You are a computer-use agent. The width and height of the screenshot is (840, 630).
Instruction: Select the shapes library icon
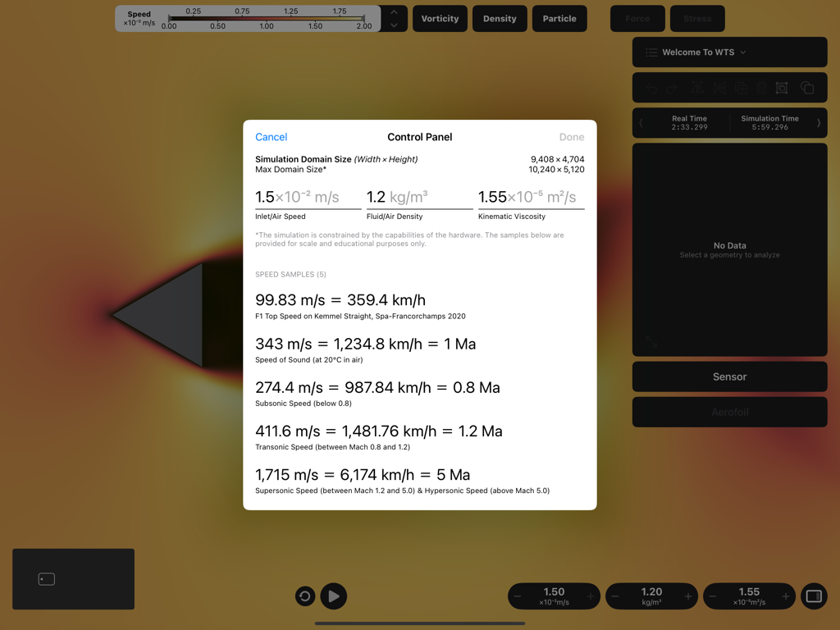pyautogui.click(x=807, y=88)
